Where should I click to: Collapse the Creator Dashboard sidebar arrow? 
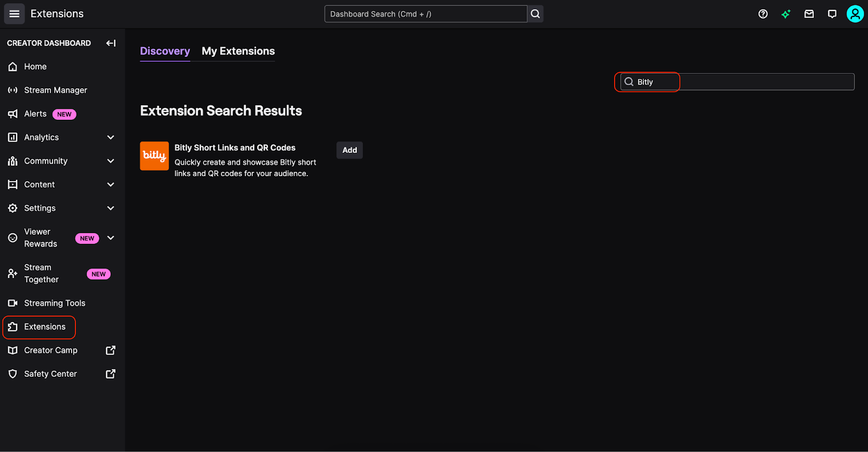[x=111, y=43]
